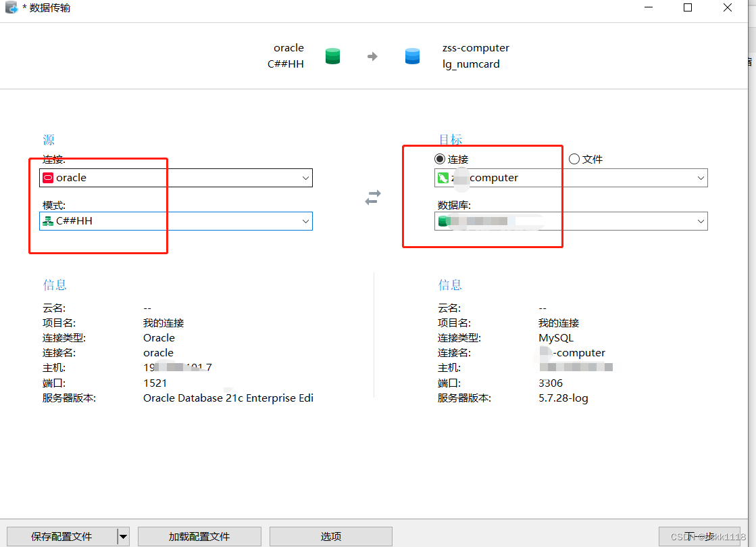The width and height of the screenshot is (756, 547).
Task: Select the 连接 radio button under target
Action: [440, 159]
